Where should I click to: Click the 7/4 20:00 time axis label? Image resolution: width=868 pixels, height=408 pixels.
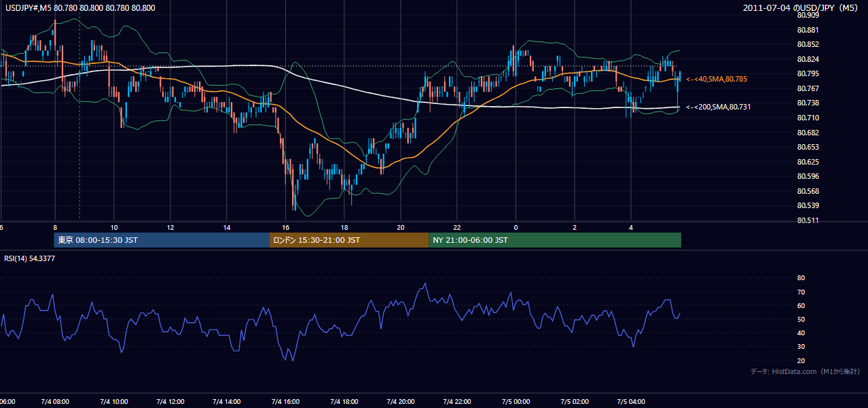(x=401, y=402)
